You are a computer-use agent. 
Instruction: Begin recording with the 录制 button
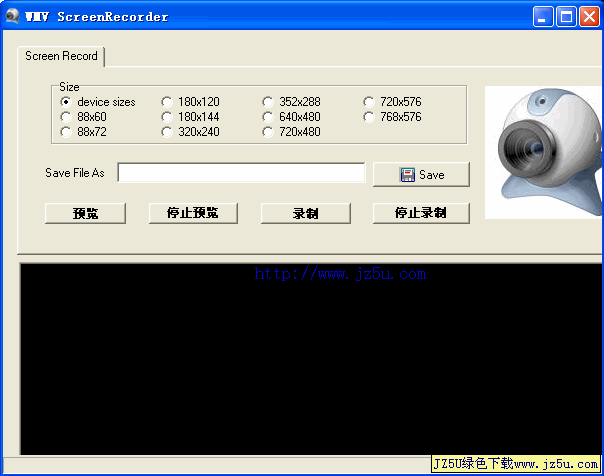point(305,213)
